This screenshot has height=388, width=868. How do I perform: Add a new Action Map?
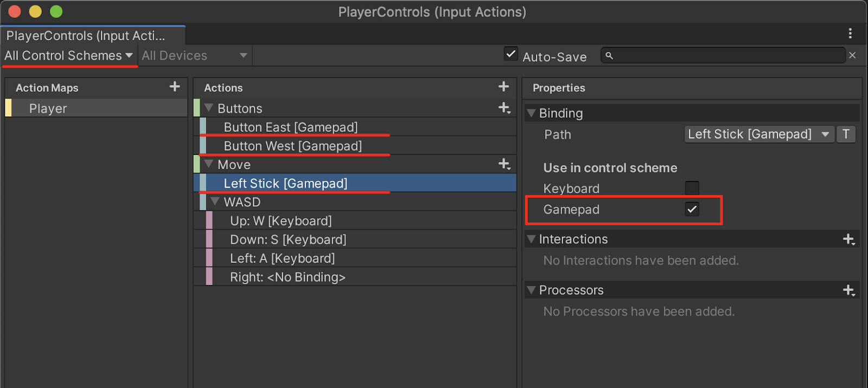pyautogui.click(x=175, y=87)
